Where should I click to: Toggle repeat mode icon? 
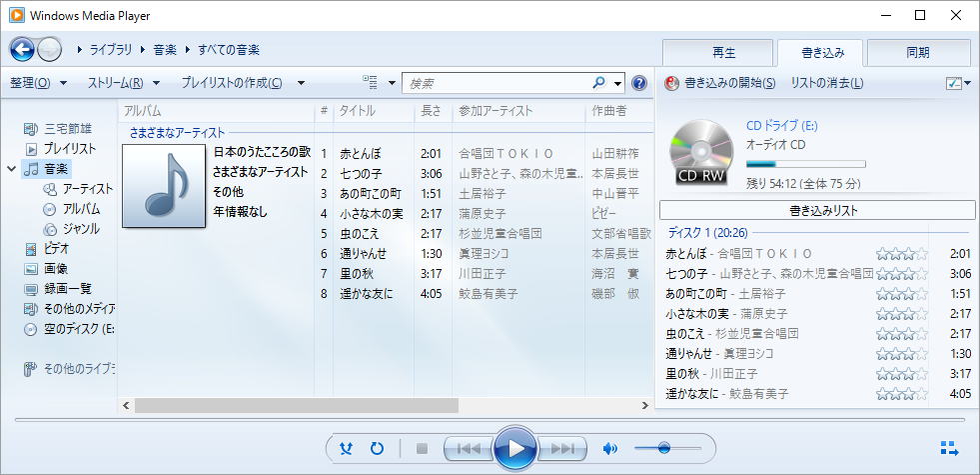click(x=377, y=449)
